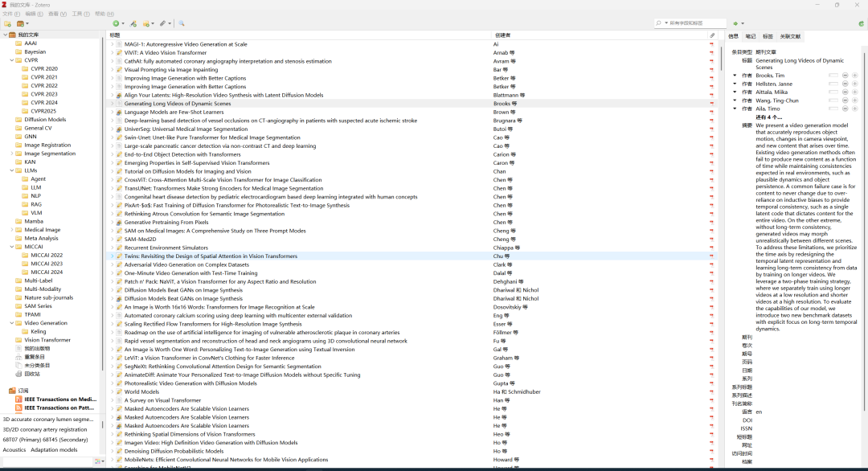Click the minus icon next to Wang, Ting-Chun
The width and height of the screenshot is (868, 471).
point(845,100)
